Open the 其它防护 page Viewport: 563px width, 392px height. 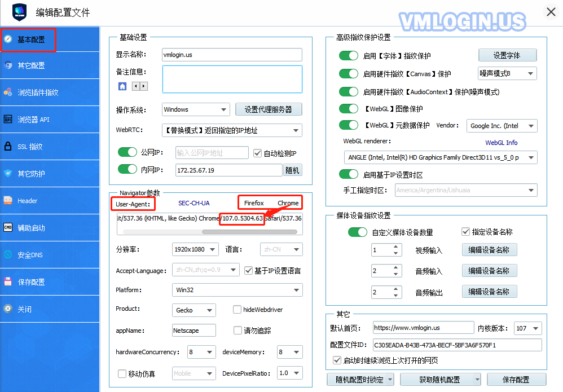point(50,173)
